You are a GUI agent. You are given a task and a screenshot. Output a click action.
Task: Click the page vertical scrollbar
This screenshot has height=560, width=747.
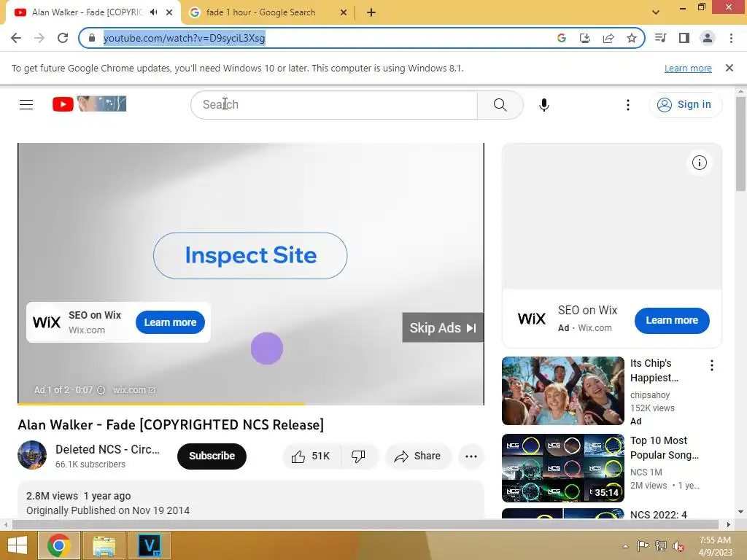(740, 144)
